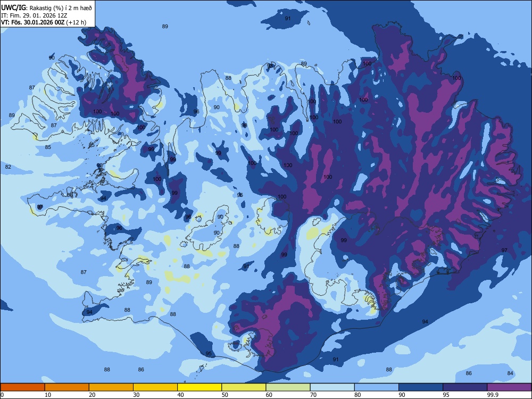Viewport: 532px width, 399px height.
Task: Pick the light green 60–70 legend swatch
Action: point(288,387)
